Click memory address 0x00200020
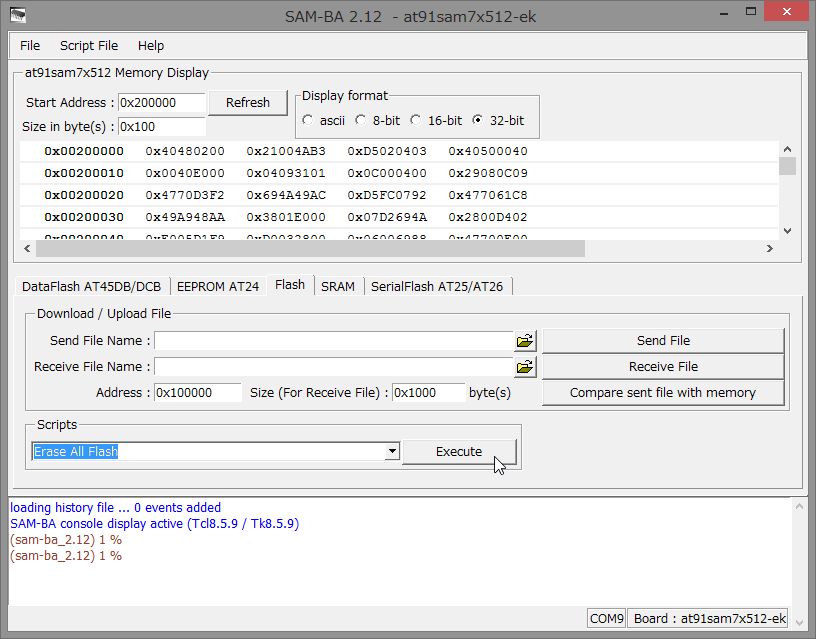 [84, 195]
